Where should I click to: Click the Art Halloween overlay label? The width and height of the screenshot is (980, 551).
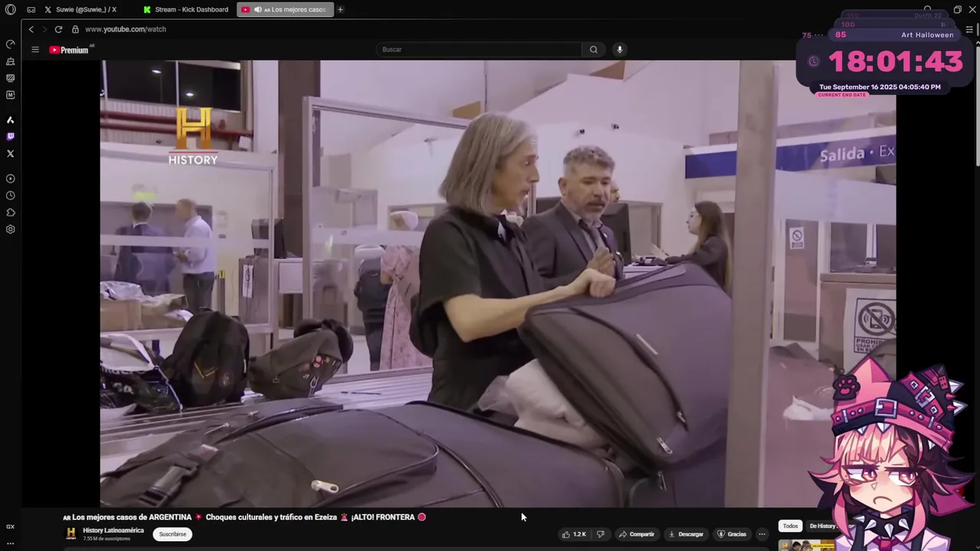(x=927, y=35)
